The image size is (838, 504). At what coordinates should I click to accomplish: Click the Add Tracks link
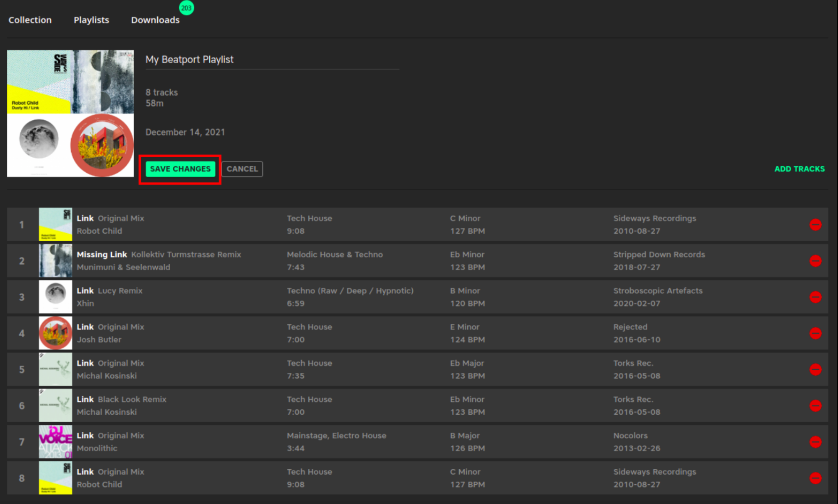[x=799, y=169]
